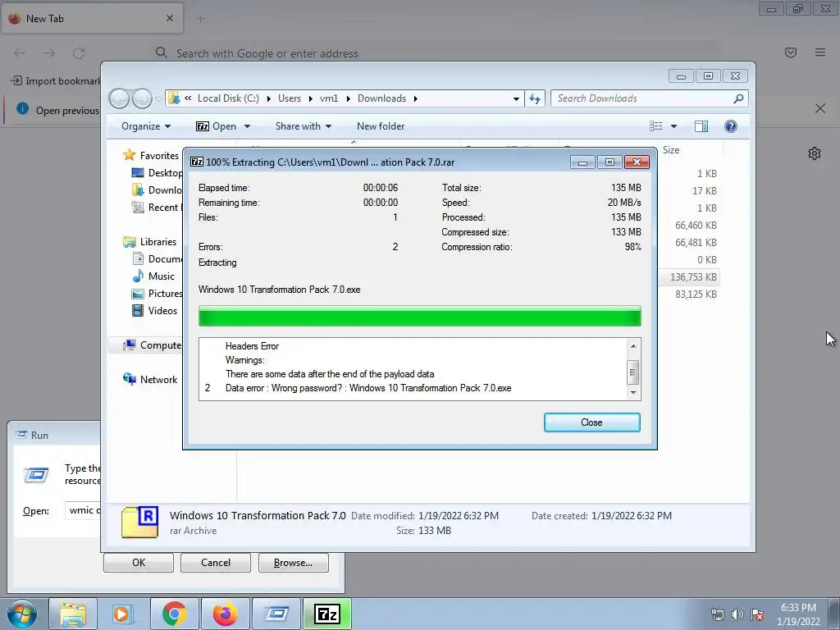The height and width of the screenshot is (630, 840).
Task: Open Firefox application menu hamburger icon
Action: (x=820, y=52)
